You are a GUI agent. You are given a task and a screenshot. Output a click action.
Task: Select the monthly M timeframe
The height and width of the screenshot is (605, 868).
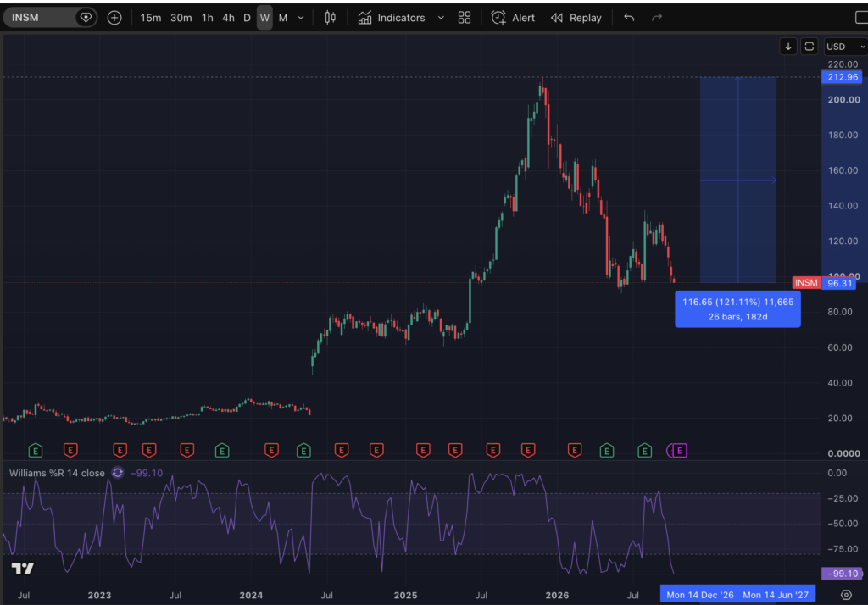[283, 18]
